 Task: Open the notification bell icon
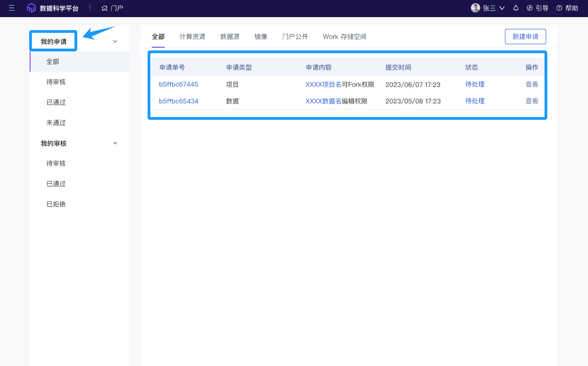click(x=516, y=8)
